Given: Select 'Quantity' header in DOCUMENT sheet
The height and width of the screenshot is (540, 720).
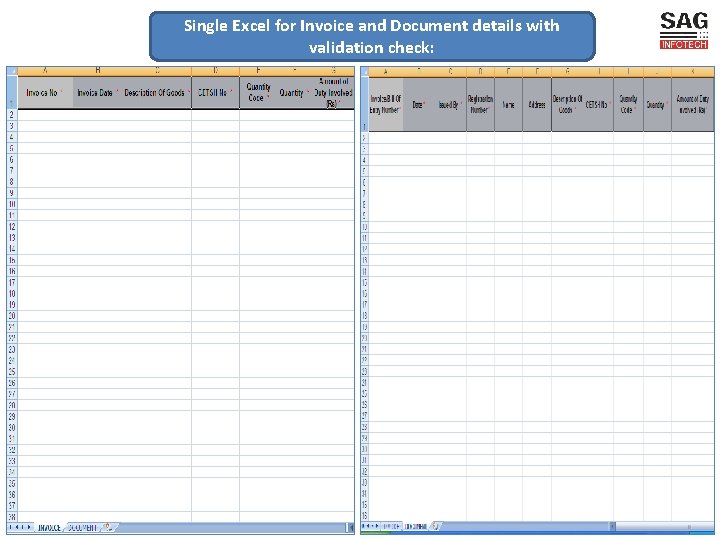Looking at the screenshot, I should pyautogui.click(x=657, y=105).
